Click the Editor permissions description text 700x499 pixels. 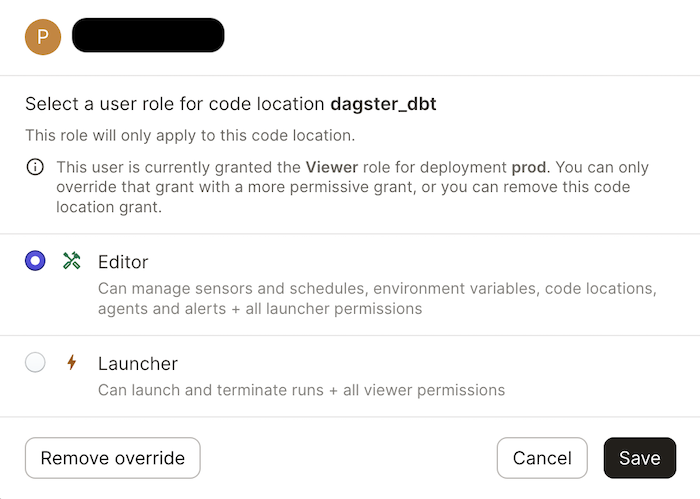pyautogui.click(x=376, y=299)
